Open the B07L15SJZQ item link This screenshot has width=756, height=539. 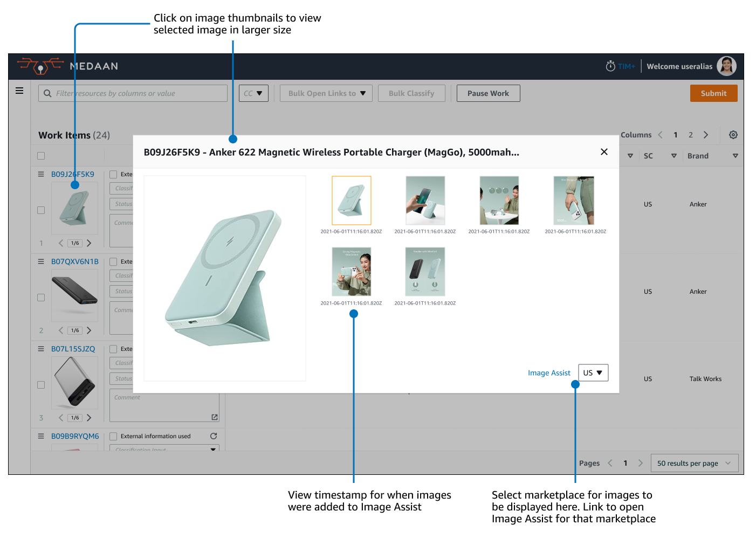[x=73, y=349]
